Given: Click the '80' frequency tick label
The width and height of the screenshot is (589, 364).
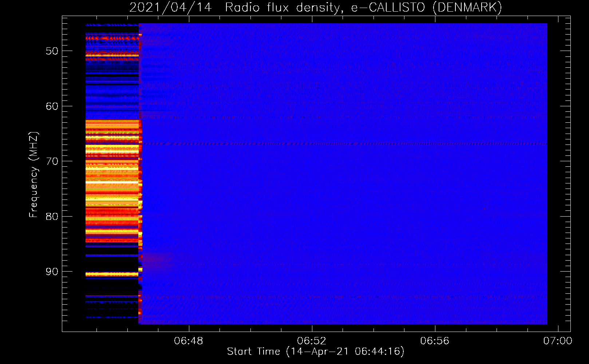Looking at the screenshot, I should (x=52, y=217).
